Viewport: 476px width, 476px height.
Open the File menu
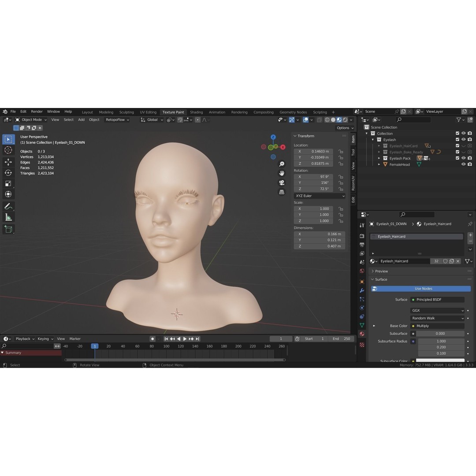tap(13, 112)
